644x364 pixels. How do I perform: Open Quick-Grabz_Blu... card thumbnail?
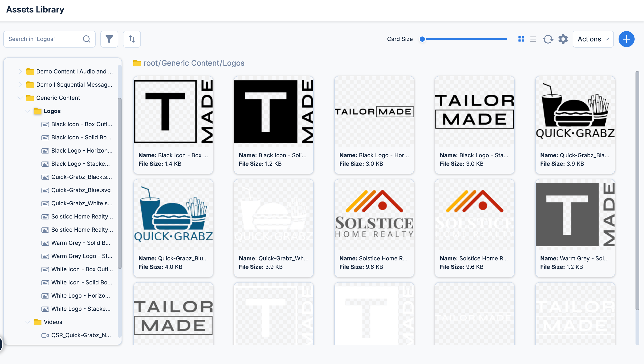tap(173, 215)
